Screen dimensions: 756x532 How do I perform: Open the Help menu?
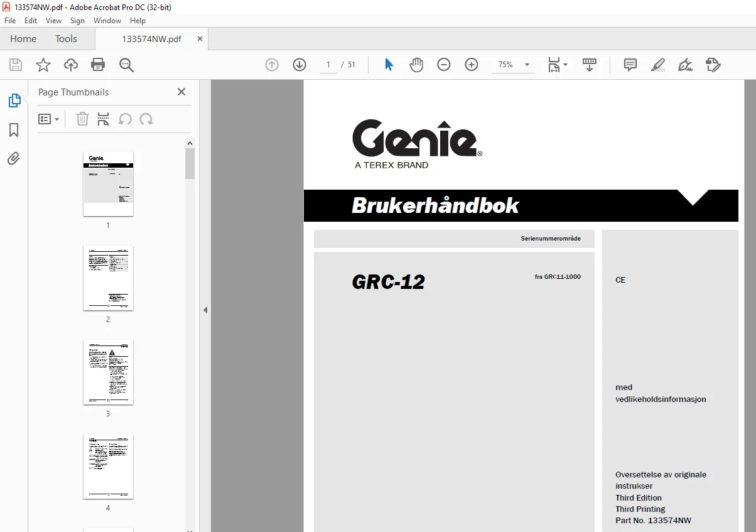click(x=138, y=21)
